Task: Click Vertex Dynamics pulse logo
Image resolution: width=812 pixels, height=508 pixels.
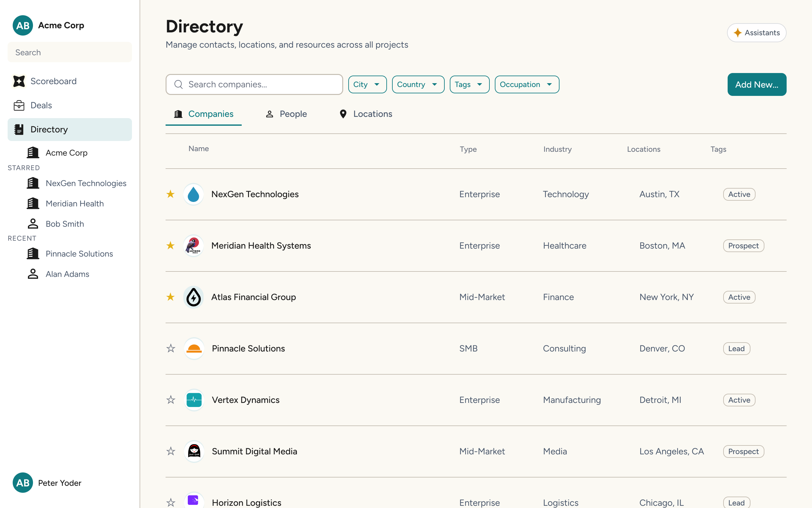Action: click(x=194, y=400)
